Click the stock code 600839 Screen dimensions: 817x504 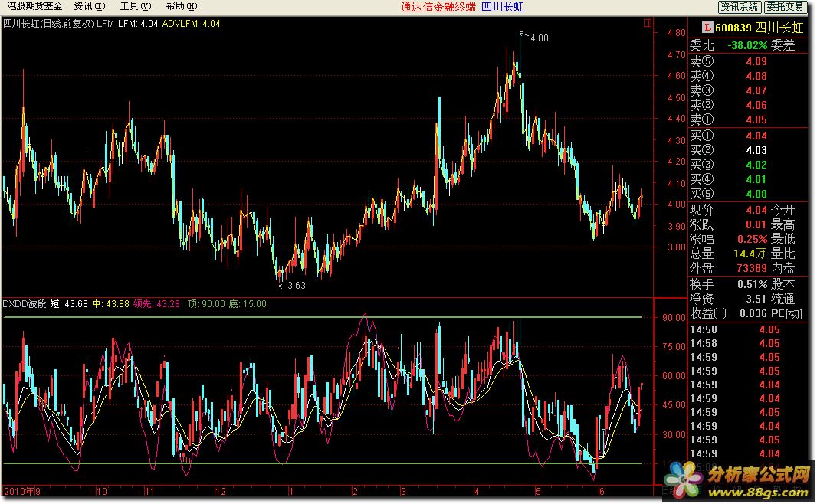[733, 28]
